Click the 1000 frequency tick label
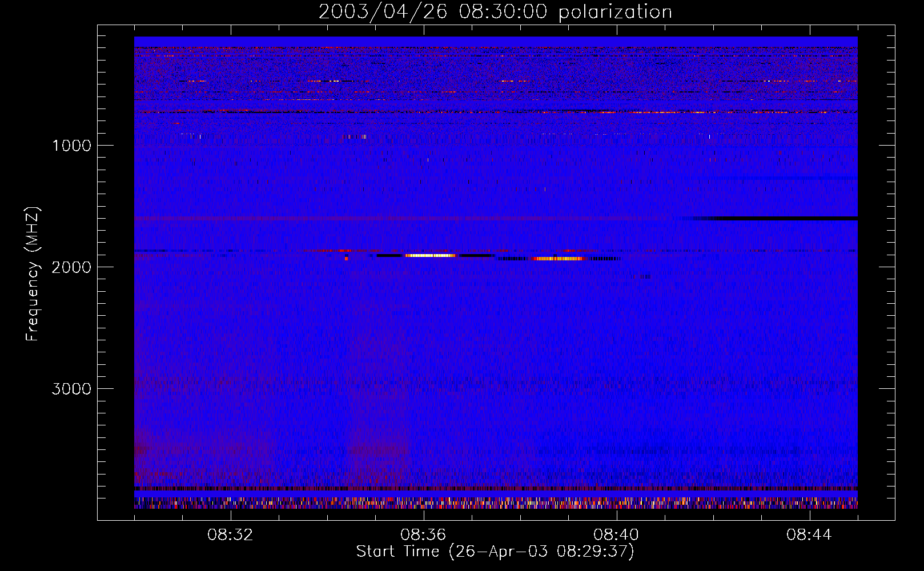The height and width of the screenshot is (571, 924). tap(72, 146)
